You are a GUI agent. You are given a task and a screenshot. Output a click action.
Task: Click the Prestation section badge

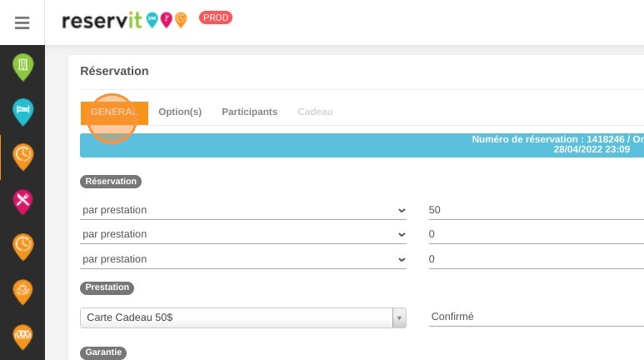pyautogui.click(x=107, y=287)
